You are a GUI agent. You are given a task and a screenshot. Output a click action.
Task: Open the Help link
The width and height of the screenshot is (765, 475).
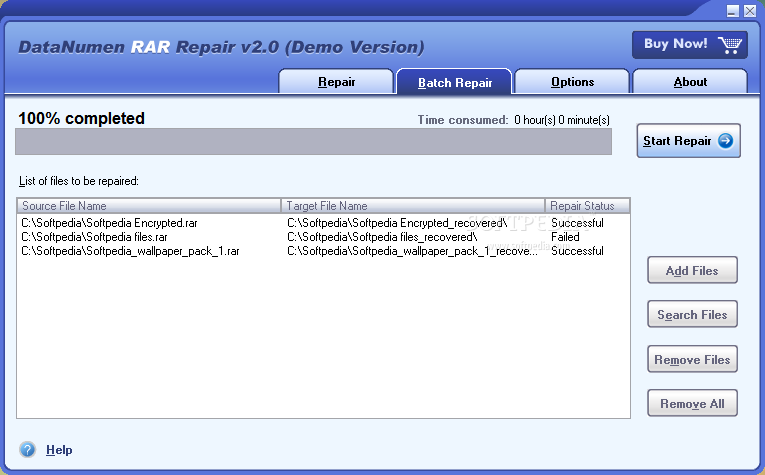tap(59, 450)
